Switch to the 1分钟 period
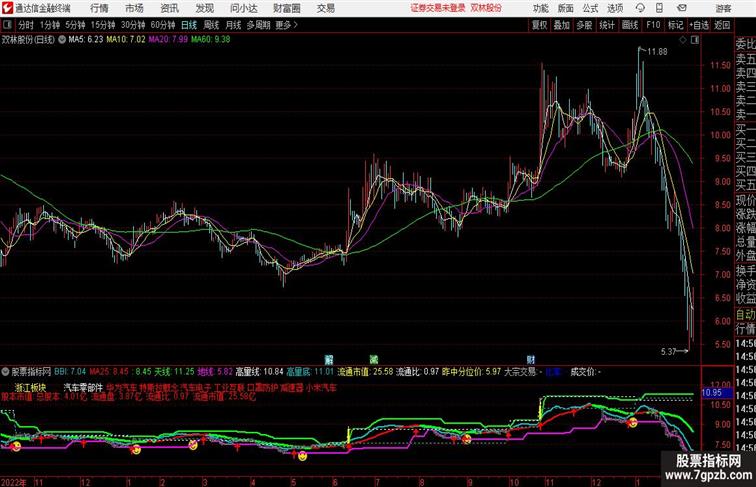 (50, 25)
